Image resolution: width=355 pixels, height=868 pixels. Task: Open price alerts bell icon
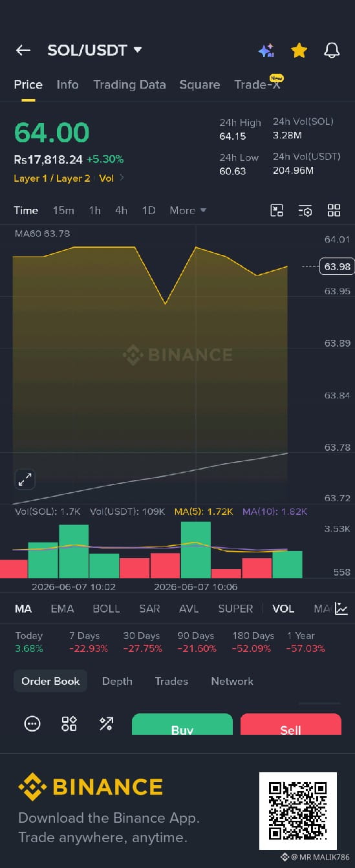click(332, 50)
